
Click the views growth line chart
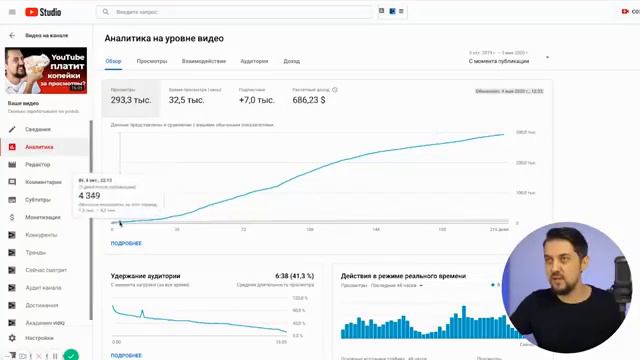click(310, 178)
